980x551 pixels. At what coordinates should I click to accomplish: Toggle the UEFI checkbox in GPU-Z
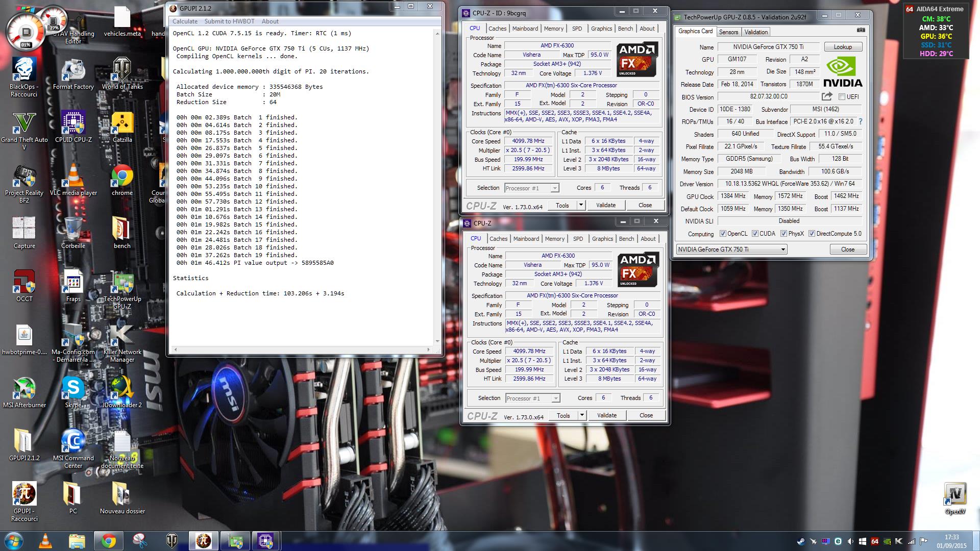842,97
